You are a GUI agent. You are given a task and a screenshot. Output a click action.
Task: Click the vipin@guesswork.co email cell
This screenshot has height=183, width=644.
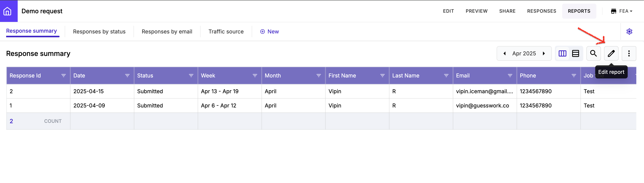click(x=482, y=106)
